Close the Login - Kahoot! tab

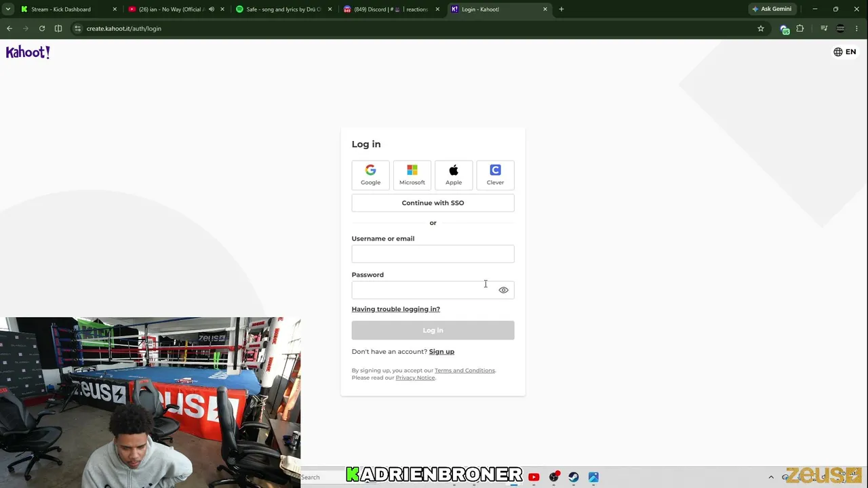(545, 9)
